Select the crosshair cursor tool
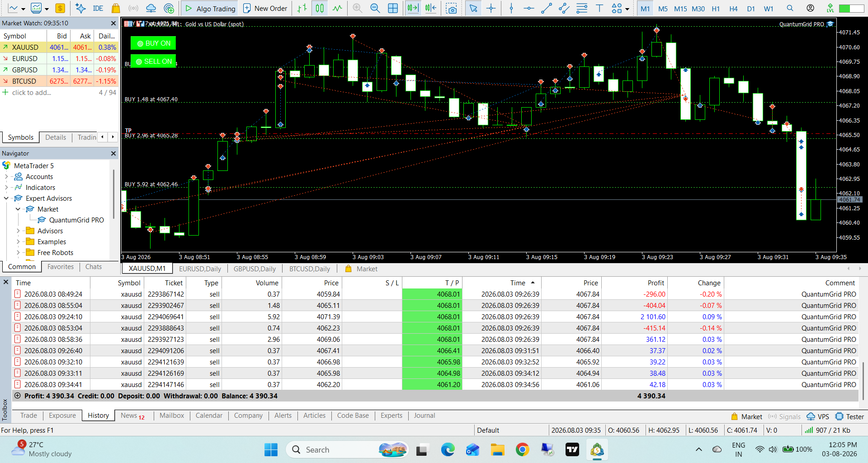Viewport: 868px width, 463px height. tap(491, 8)
